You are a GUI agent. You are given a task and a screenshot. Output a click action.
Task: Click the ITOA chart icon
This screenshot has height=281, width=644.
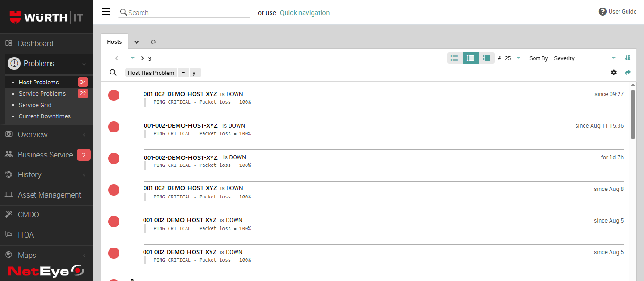click(8, 235)
